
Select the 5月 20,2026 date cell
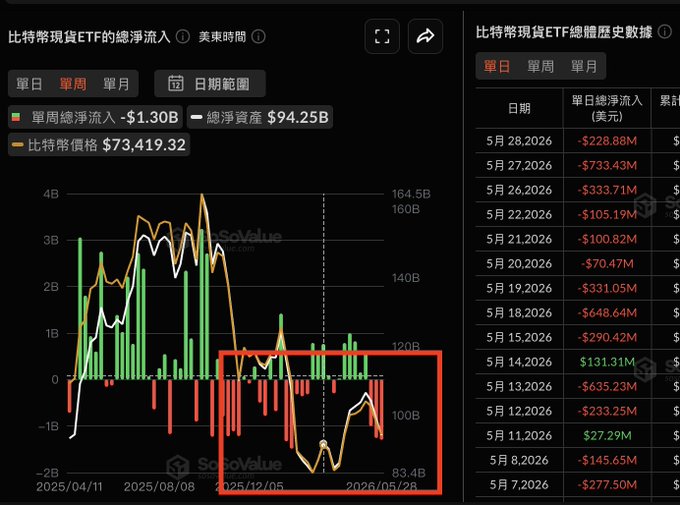(519, 263)
